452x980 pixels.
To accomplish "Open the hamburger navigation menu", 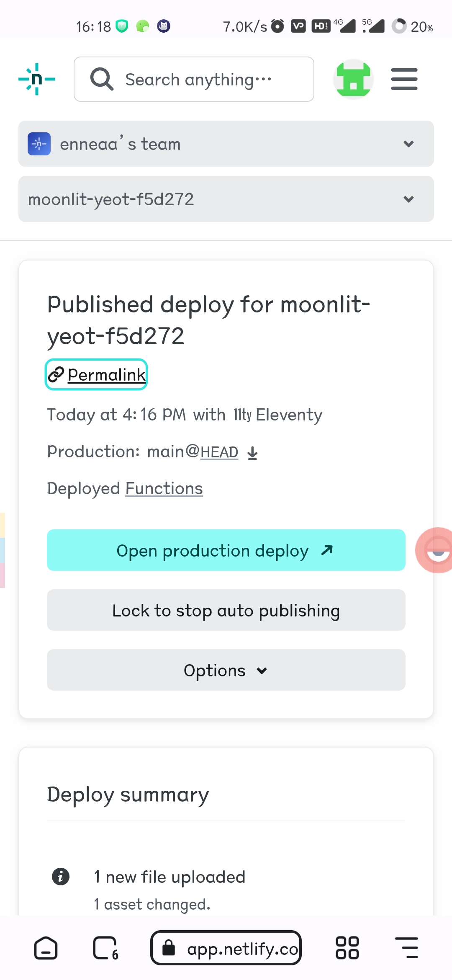I will point(404,79).
